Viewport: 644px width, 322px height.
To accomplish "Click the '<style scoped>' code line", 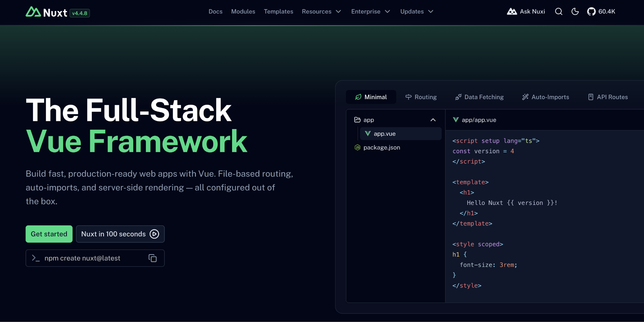I will pos(478,244).
